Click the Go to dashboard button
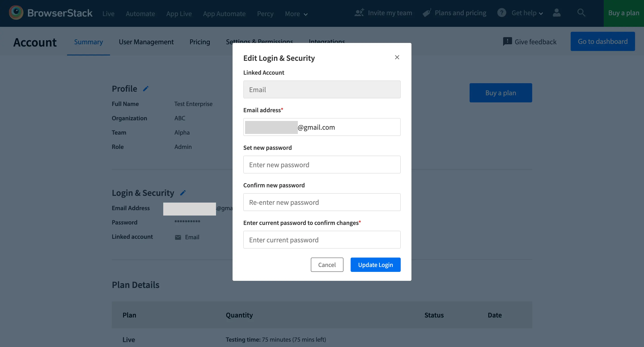 602,41
